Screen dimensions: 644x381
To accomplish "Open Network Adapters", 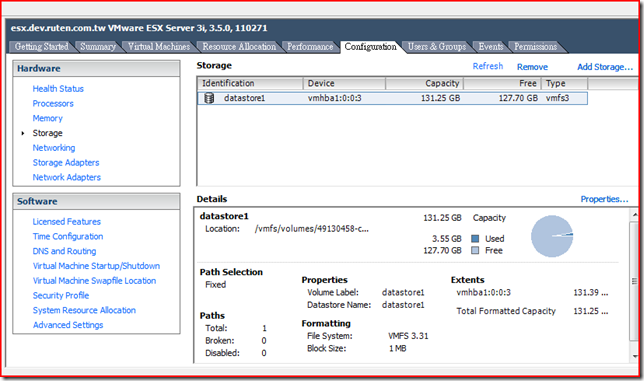I will pos(67,177).
